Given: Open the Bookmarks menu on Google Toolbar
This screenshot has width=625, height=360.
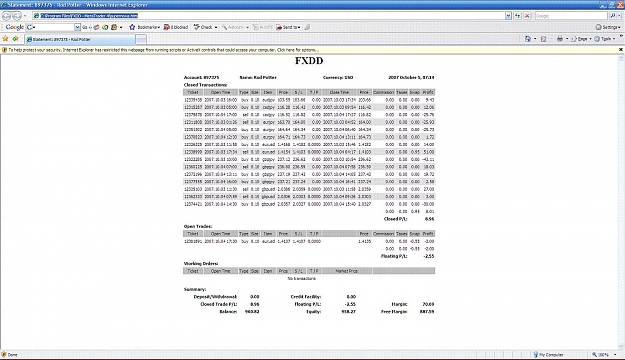Looking at the screenshot, I should point(144,27).
